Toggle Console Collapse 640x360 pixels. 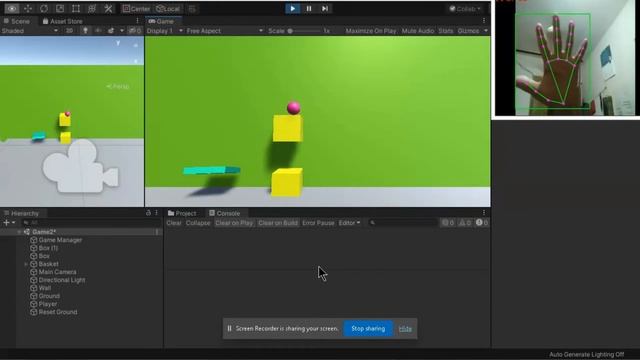tap(198, 223)
